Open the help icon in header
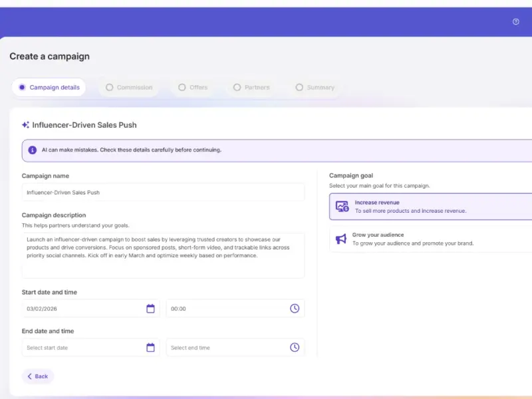 coord(515,22)
